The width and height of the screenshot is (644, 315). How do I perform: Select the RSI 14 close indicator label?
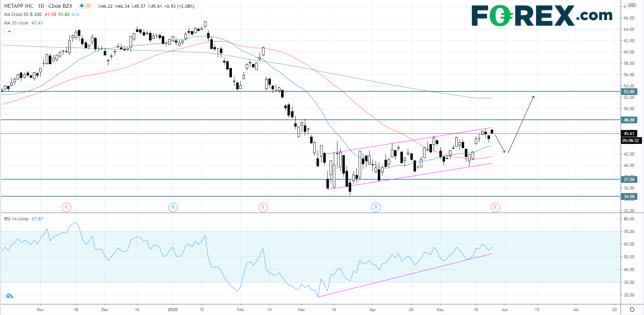(16, 219)
